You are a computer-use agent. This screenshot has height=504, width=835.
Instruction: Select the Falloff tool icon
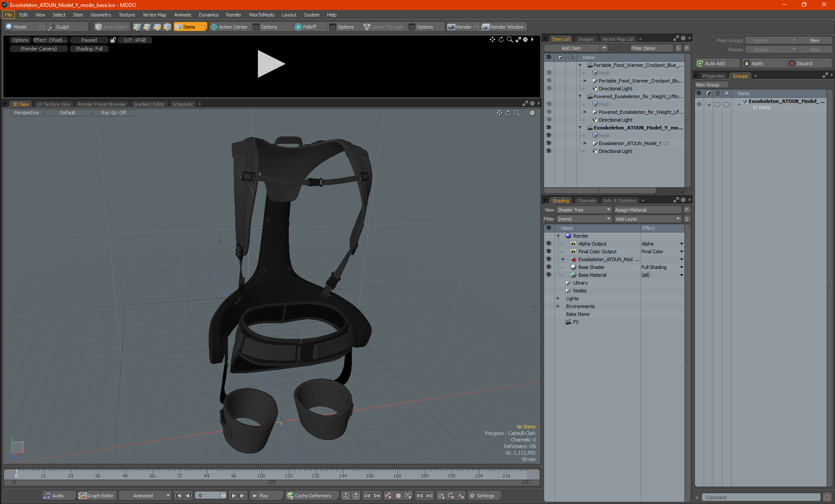tap(298, 27)
